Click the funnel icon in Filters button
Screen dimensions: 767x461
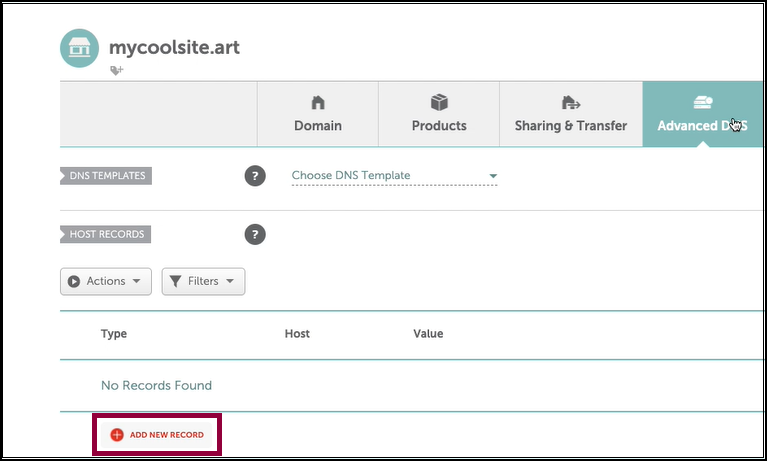175,281
